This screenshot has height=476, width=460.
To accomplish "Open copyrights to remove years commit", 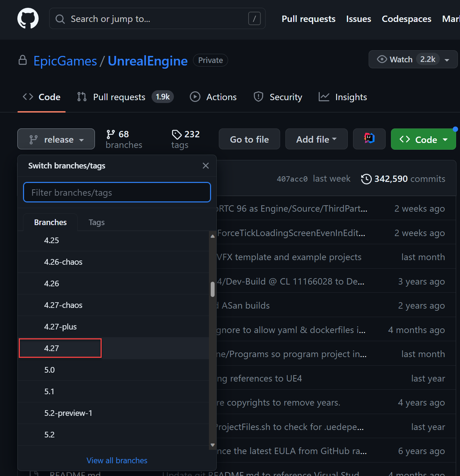I will point(279,403).
